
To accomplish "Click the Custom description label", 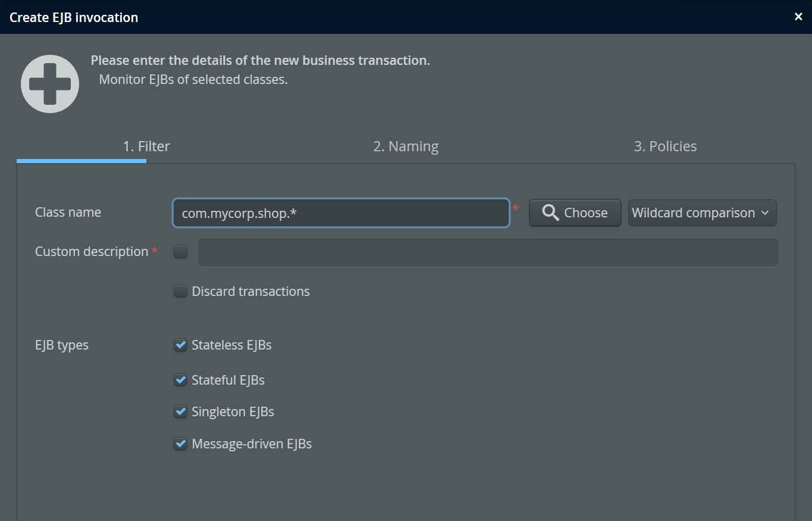I will 92,252.
